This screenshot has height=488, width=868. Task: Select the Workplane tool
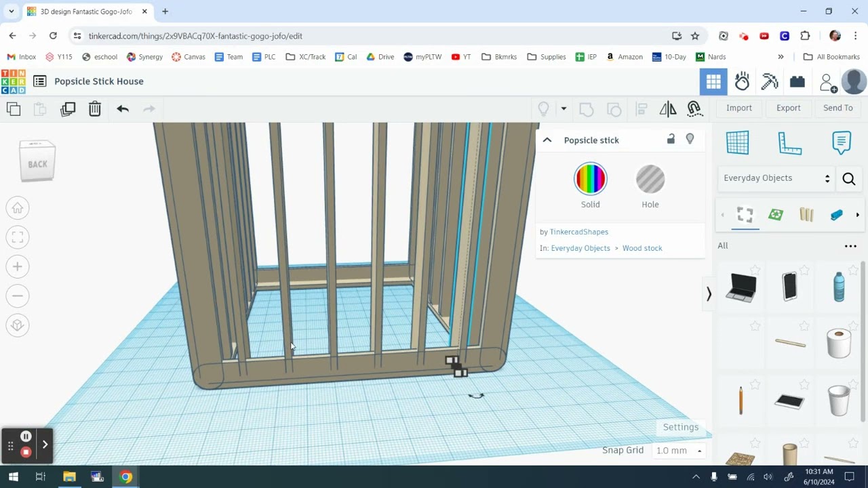click(738, 142)
